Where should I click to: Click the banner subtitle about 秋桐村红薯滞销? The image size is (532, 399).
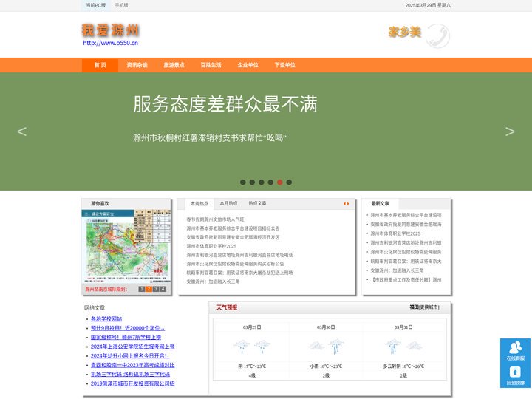click(x=210, y=138)
